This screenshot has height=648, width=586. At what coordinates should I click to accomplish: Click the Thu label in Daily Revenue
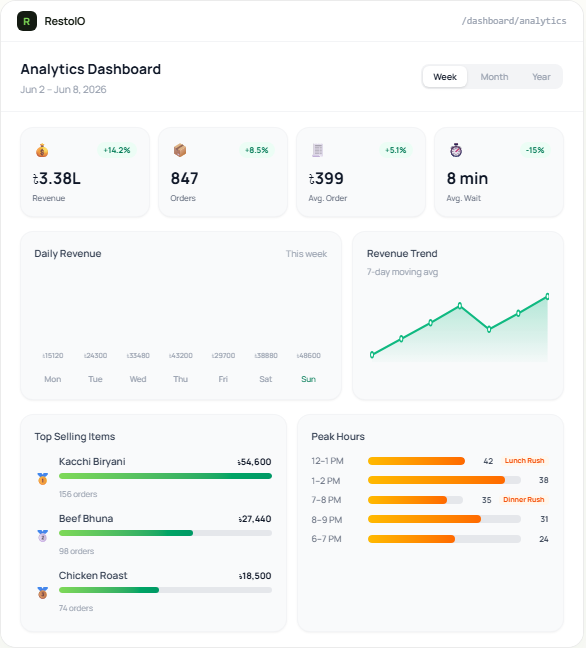pos(181,379)
